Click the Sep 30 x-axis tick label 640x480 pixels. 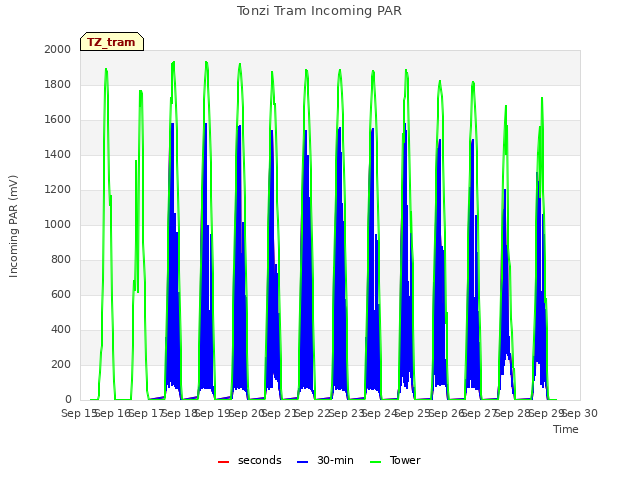(580, 413)
